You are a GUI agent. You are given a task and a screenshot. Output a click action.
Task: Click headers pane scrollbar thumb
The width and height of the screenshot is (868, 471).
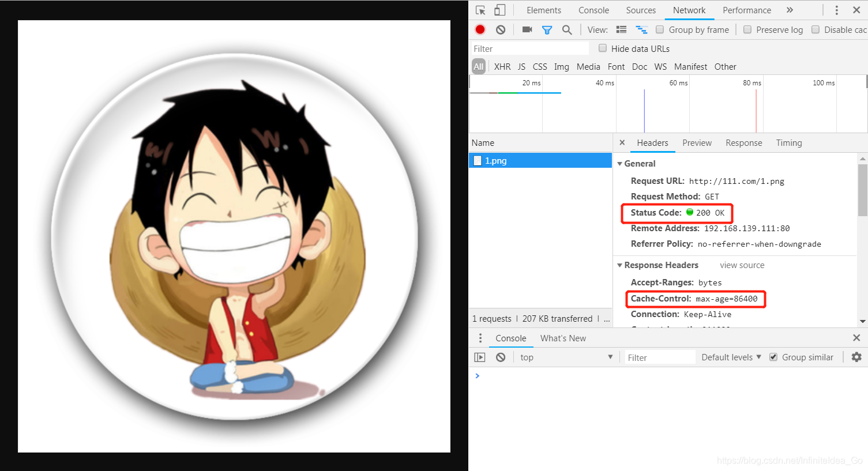pyautogui.click(x=863, y=190)
